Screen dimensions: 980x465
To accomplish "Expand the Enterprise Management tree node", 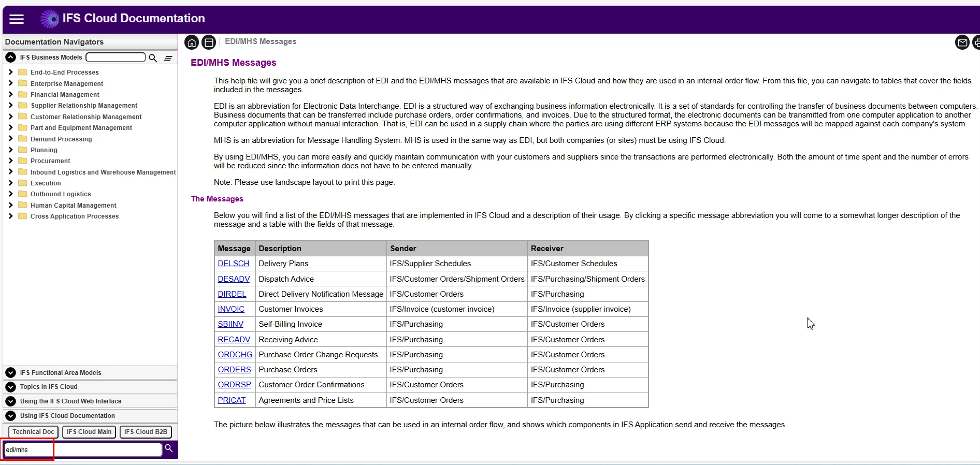I will pyautogui.click(x=10, y=83).
